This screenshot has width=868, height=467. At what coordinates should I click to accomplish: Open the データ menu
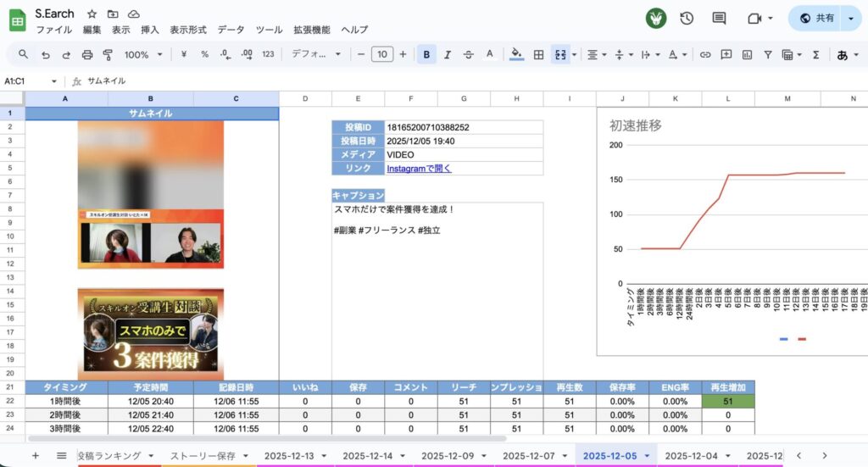[x=231, y=29]
